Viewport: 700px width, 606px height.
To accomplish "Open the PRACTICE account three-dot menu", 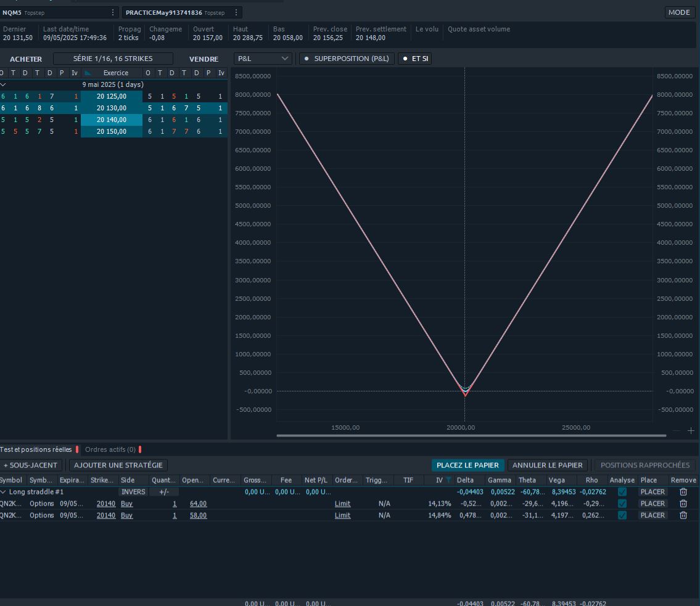I will pyautogui.click(x=236, y=12).
